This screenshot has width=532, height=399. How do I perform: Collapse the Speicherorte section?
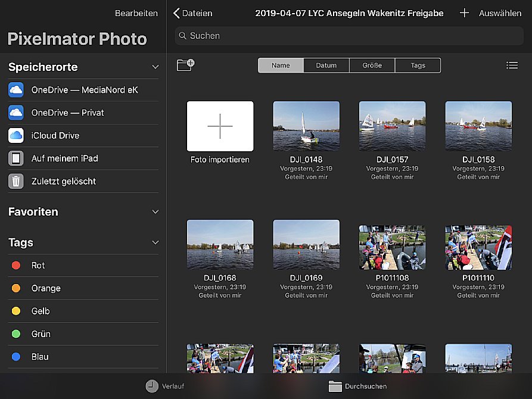pyautogui.click(x=155, y=67)
